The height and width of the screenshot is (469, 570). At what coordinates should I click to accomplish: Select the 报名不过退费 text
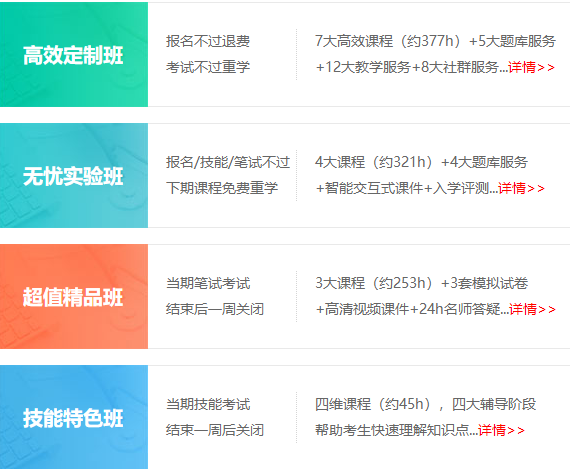pyautogui.click(x=208, y=41)
